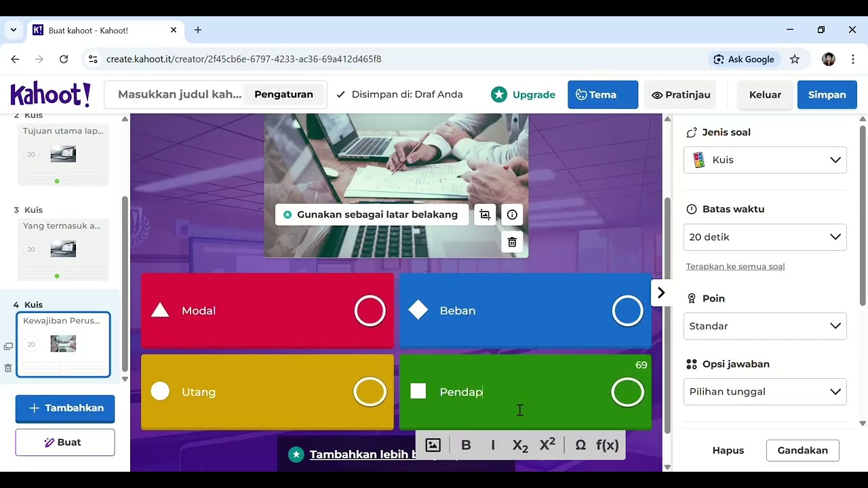The image size is (868, 488).
Task: Open equation editor f(x)
Action: click(608, 445)
